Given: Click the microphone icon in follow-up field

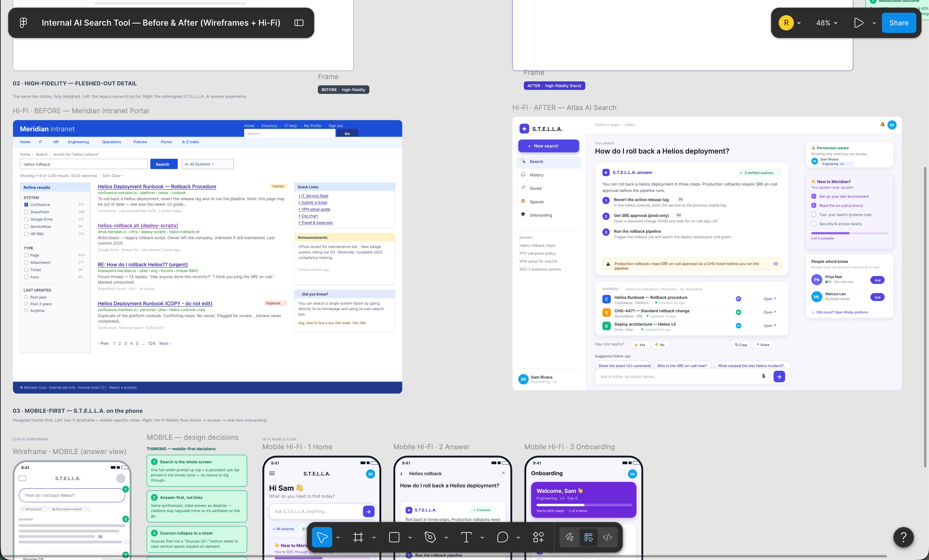Looking at the screenshot, I should (764, 376).
